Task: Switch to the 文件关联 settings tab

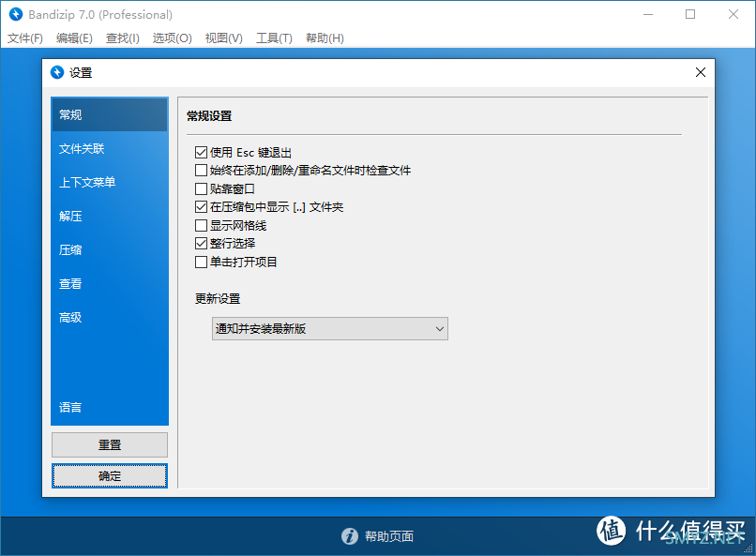Action: pos(110,148)
